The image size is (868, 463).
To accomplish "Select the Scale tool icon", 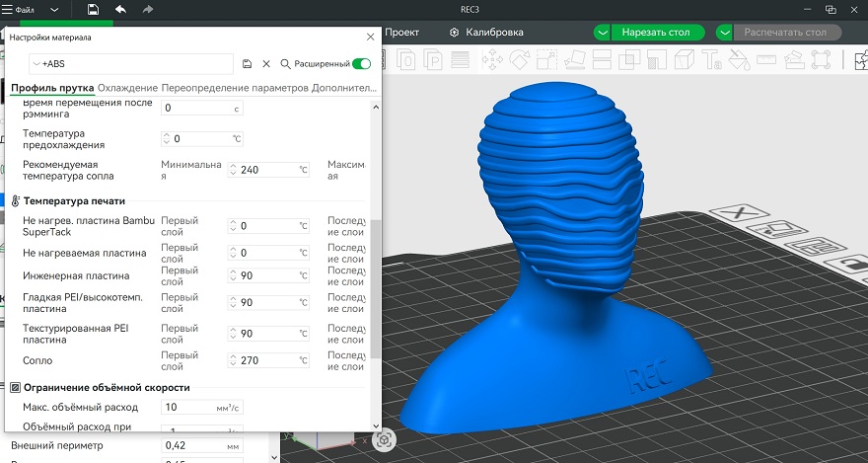I will point(544,60).
